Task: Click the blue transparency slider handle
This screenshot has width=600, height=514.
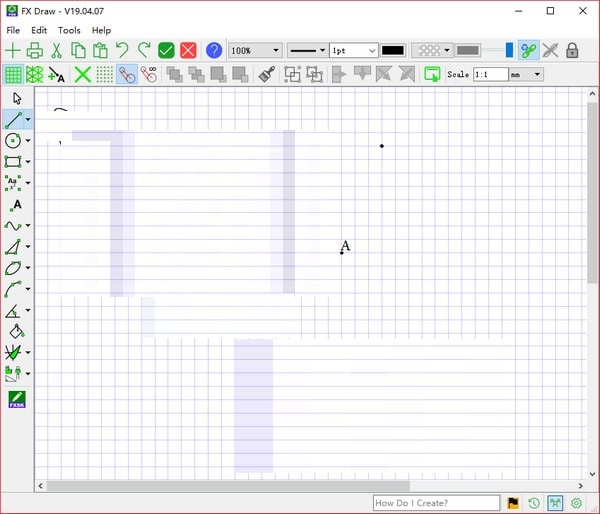Action: pyautogui.click(x=509, y=51)
